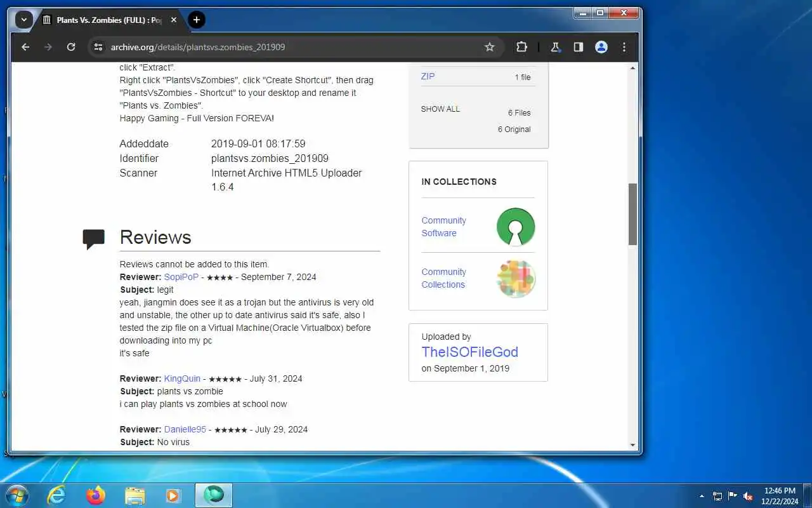The height and width of the screenshot is (508, 812).
Task: Bookmark this page with star icon
Action: point(490,47)
